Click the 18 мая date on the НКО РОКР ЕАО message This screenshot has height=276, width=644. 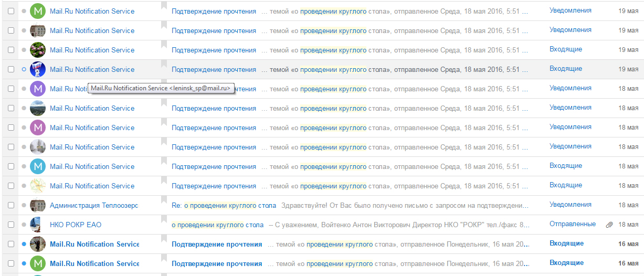pyautogui.click(x=628, y=225)
